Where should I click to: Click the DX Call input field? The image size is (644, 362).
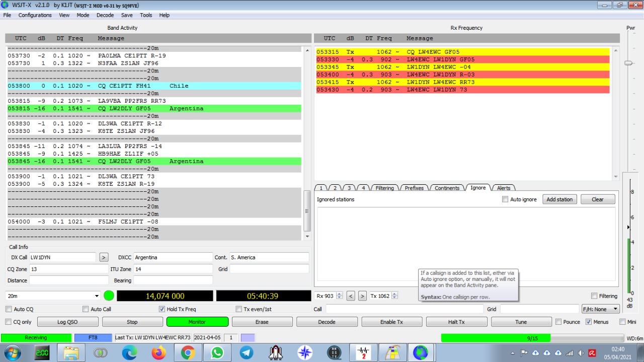(x=62, y=257)
